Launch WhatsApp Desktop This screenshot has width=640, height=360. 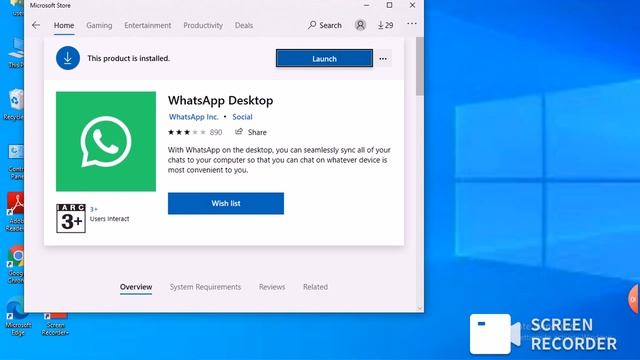tap(324, 58)
